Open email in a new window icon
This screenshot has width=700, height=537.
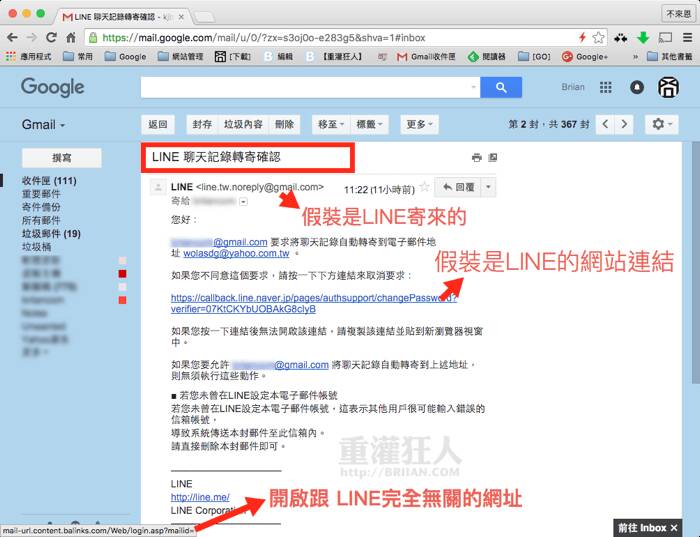(492, 157)
